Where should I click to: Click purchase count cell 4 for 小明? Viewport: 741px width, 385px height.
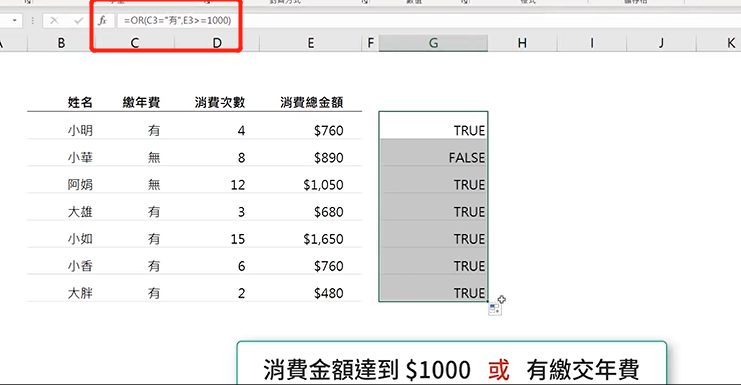[x=241, y=130]
